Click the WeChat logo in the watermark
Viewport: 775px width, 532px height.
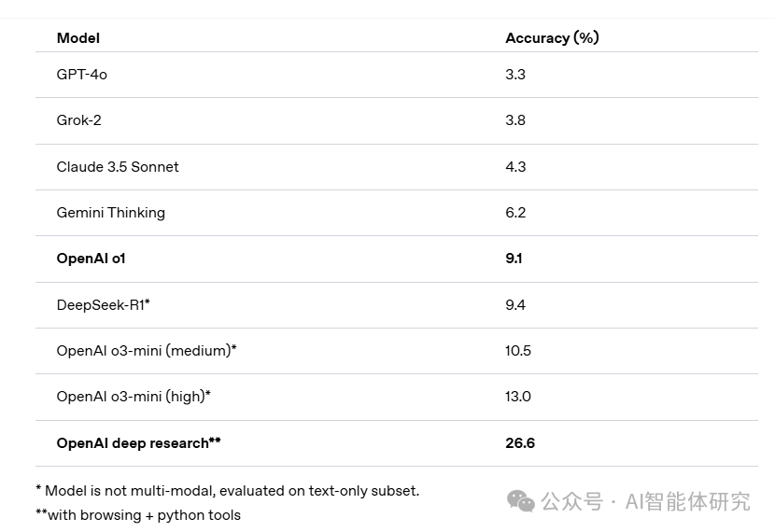tap(520, 502)
